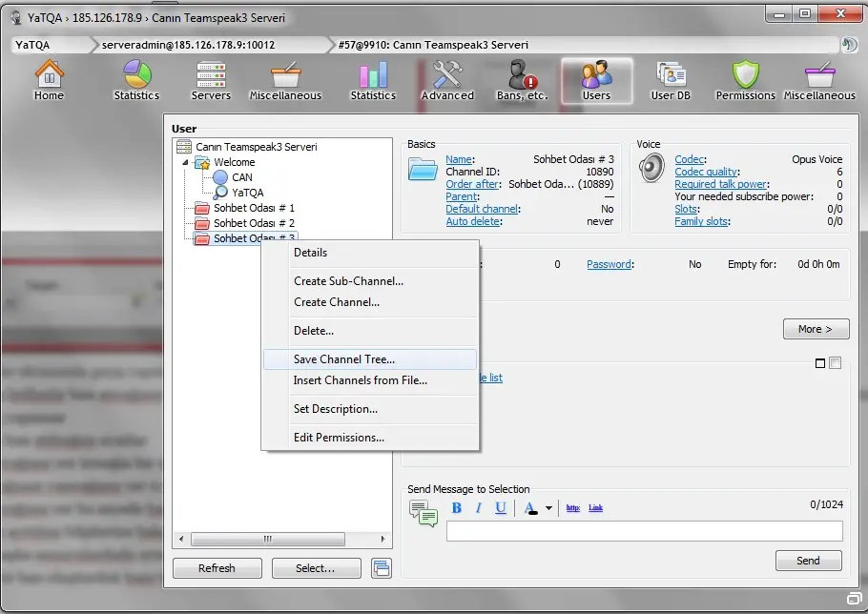
Task: Click the serveradmin@185.126.178.9:10012 breadcrumb
Action: [188, 45]
